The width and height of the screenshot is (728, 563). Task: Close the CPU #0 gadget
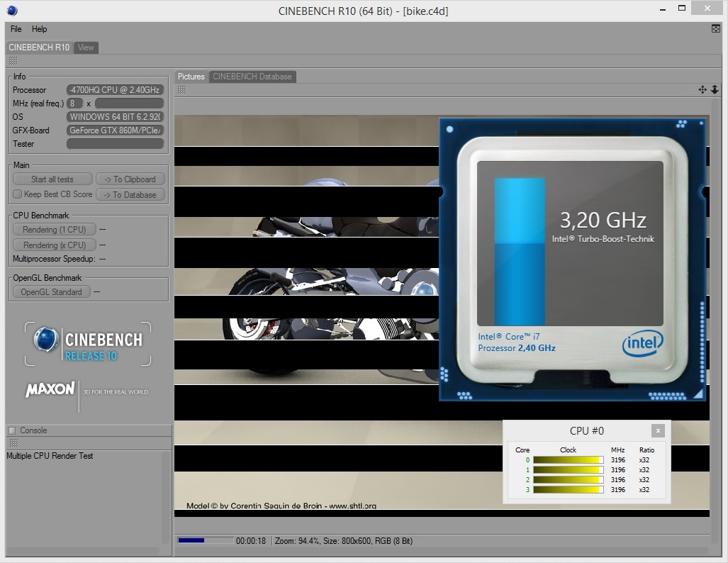click(x=658, y=430)
